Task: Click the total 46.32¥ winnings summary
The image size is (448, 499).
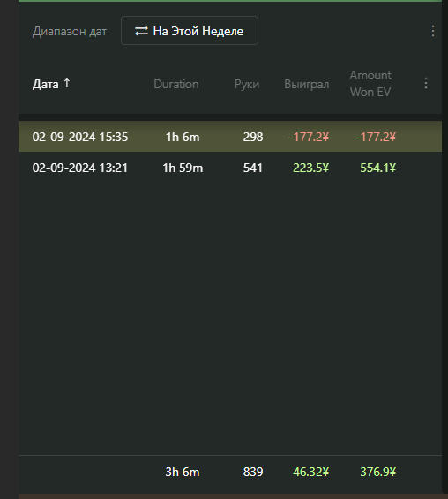Action: 310,472
